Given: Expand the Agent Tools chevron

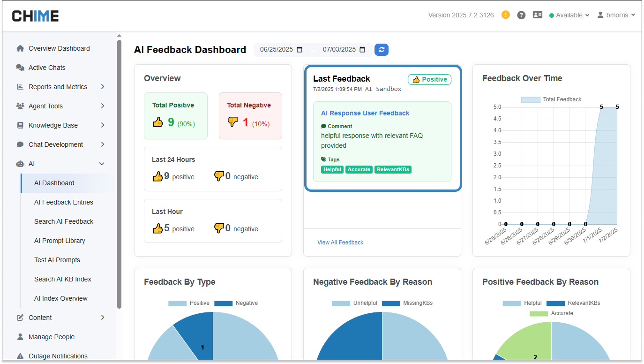Looking at the screenshot, I should pos(102,106).
